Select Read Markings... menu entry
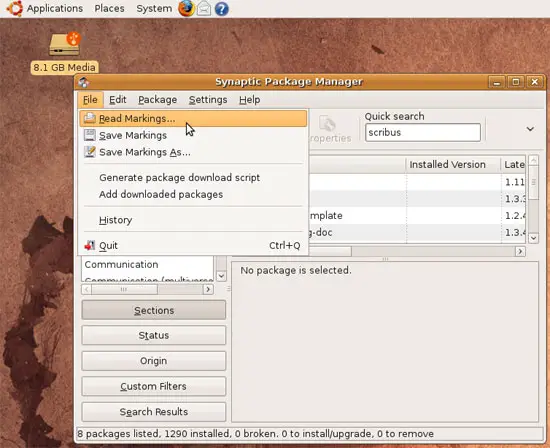The image size is (550, 448). tap(193, 118)
